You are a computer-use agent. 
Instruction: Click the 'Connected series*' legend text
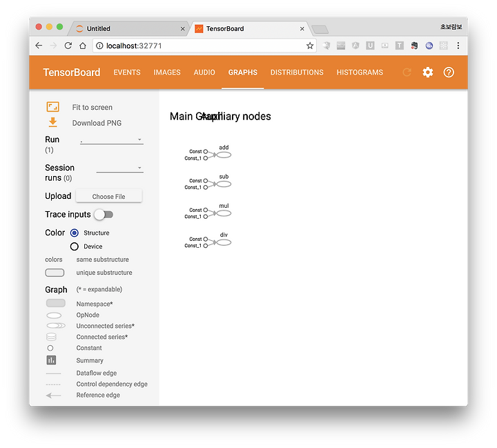pos(101,337)
